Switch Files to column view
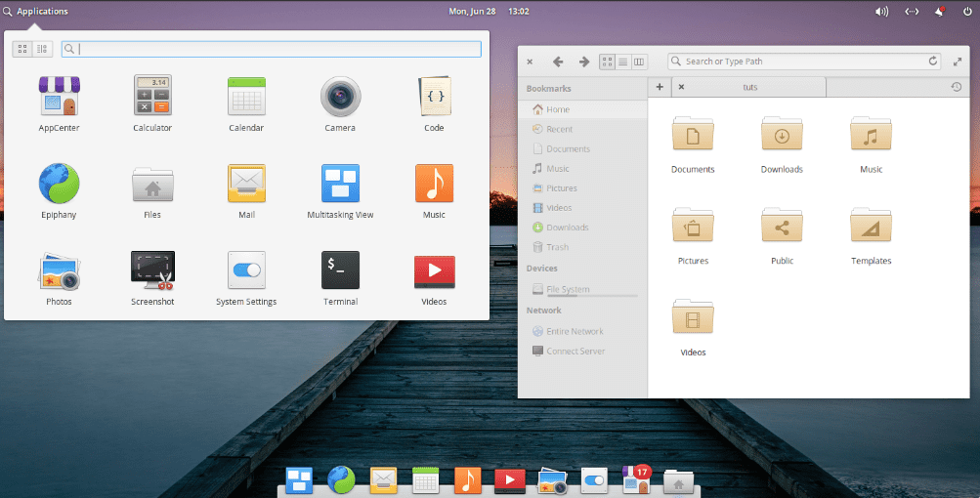 click(639, 62)
